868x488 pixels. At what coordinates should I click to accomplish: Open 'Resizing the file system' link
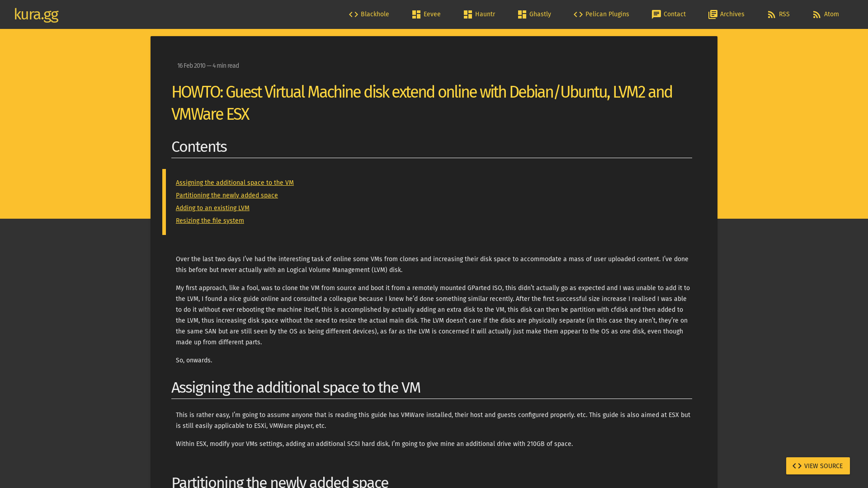[210, 221]
